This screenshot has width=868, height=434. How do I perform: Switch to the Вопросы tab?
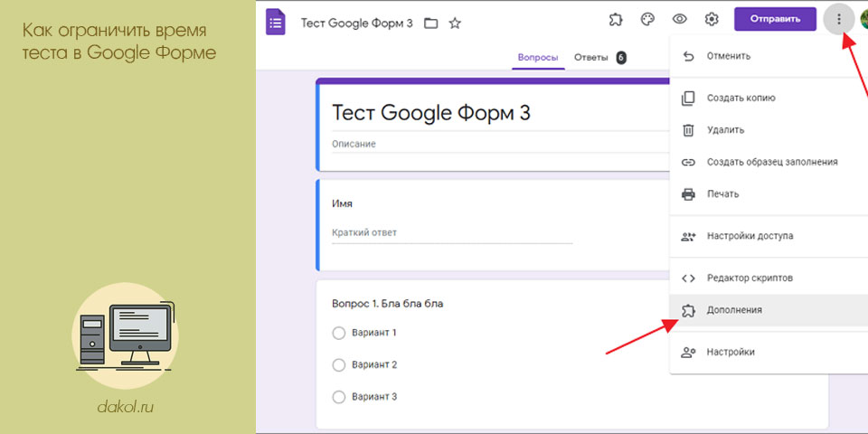(x=538, y=58)
